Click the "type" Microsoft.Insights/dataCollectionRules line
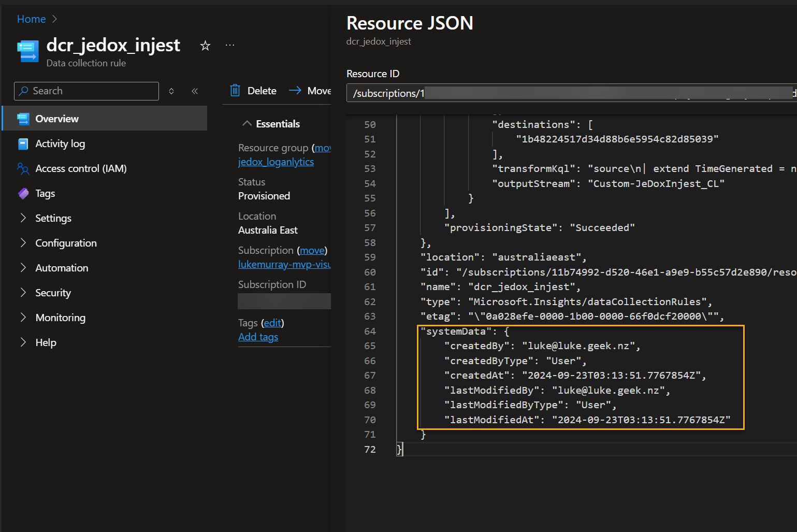 (566, 301)
